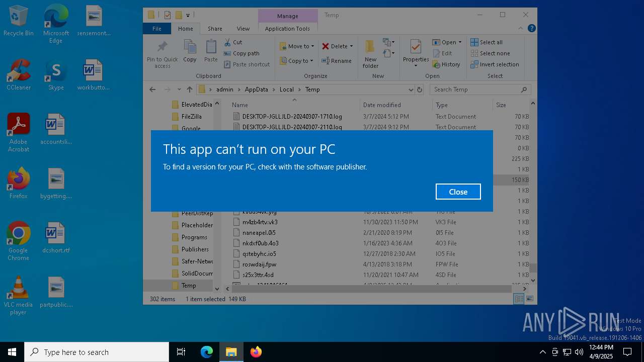The image size is (644, 362).
Task: Click Invert selection in ribbon
Action: [x=495, y=64]
